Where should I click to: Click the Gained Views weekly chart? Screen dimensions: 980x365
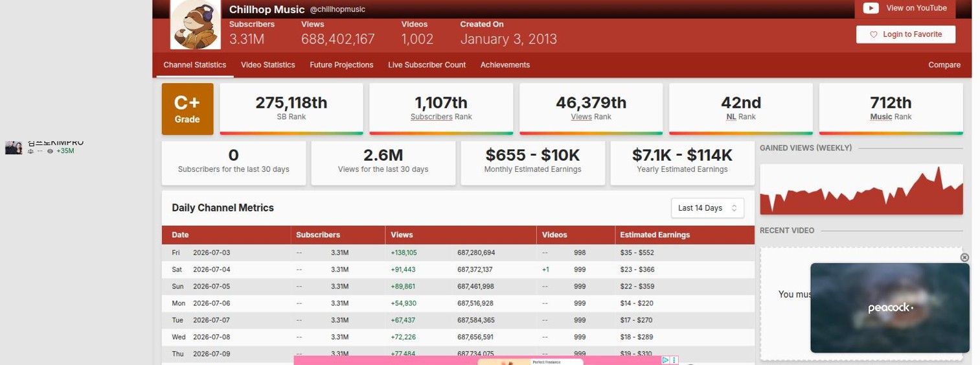pos(861,189)
